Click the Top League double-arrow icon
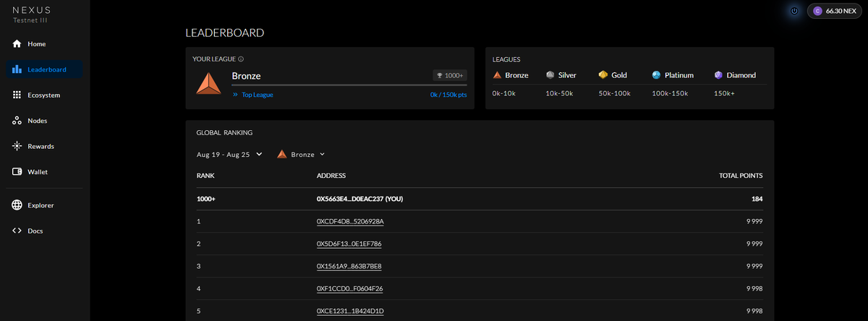This screenshot has width=868, height=321. point(236,95)
